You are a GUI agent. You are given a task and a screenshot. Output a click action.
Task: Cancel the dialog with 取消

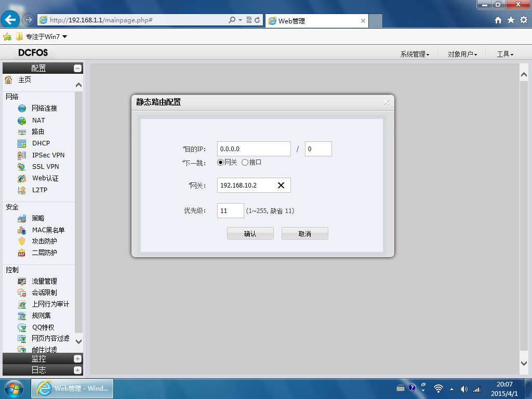point(304,233)
